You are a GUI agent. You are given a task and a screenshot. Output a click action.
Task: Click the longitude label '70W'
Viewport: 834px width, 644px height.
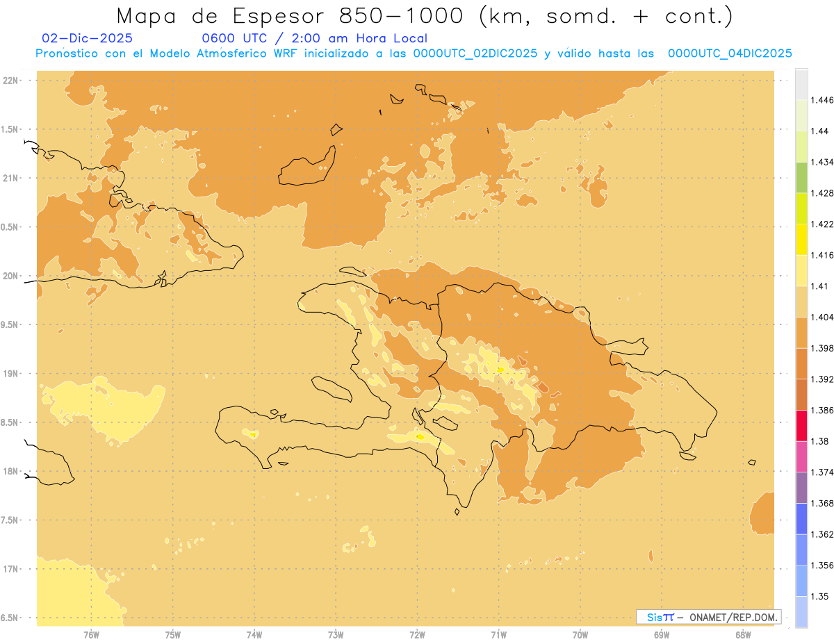point(580,634)
